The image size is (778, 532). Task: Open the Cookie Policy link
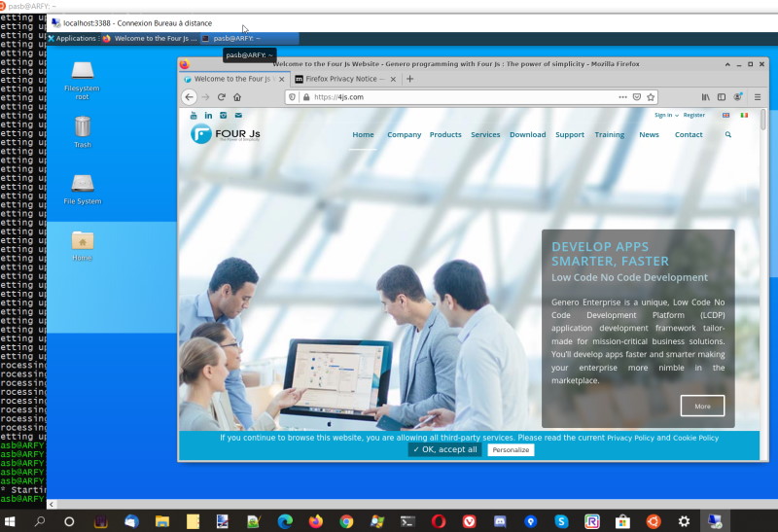click(695, 439)
